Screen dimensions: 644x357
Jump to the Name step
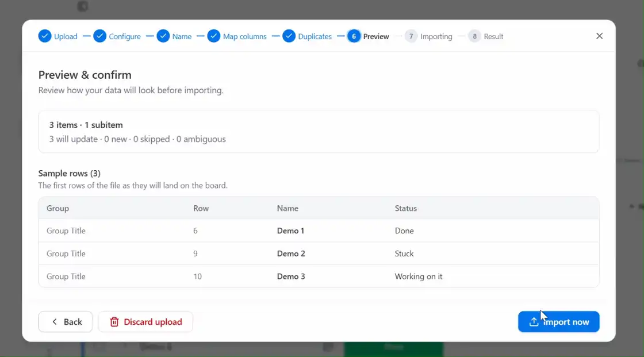pyautogui.click(x=174, y=36)
